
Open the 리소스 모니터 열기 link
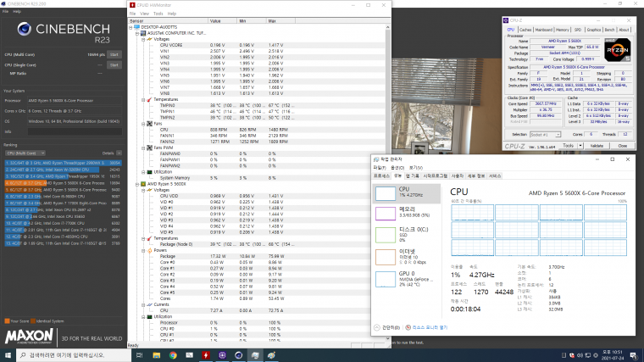point(430,327)
